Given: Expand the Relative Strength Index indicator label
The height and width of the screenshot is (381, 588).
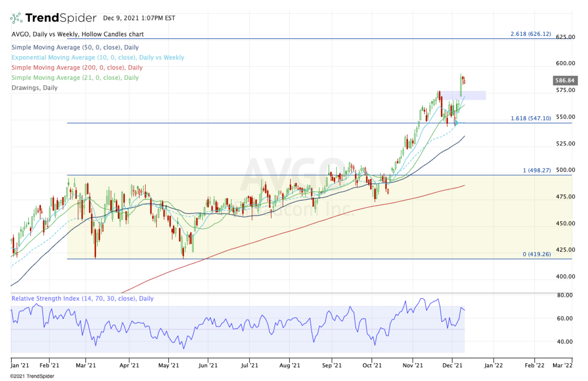Looking at the screenshot, I should (82, 298).
